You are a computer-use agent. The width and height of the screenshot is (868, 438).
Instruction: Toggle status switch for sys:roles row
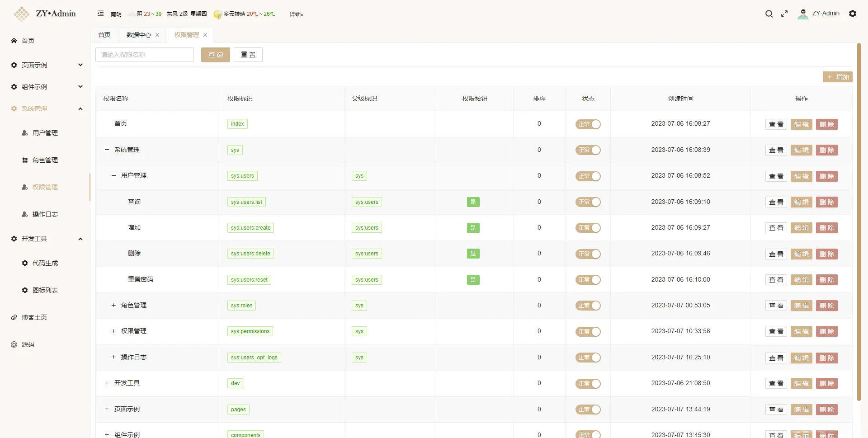pyautogui.click(x=588, y=306)
